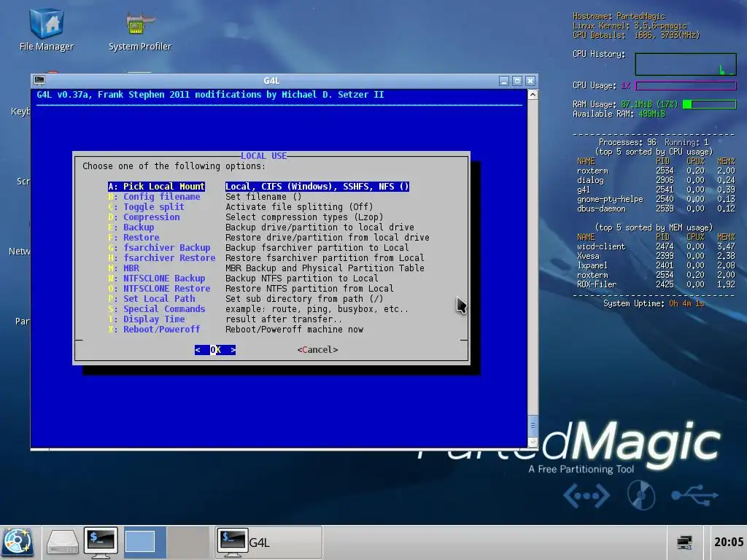This screenshot has width=747, height=560.
Task: Click the roxterm row in top CPU list
Action: tap(656, 171)
